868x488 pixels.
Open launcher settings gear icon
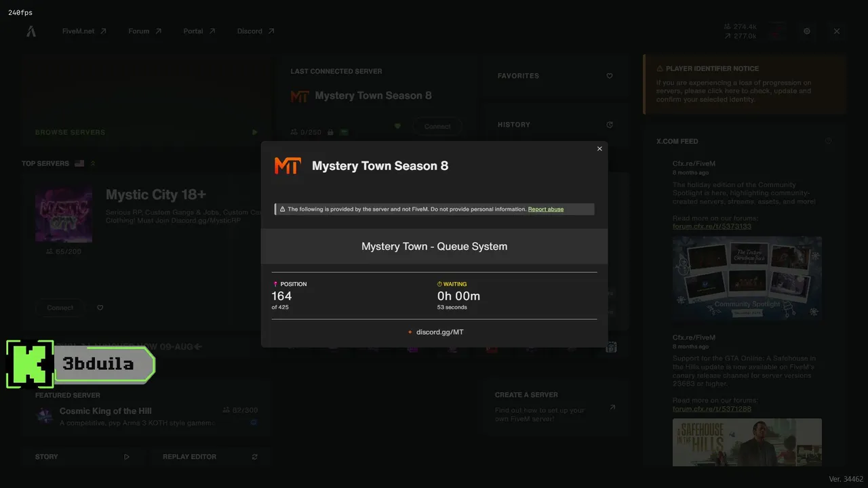tap(807, 31)
